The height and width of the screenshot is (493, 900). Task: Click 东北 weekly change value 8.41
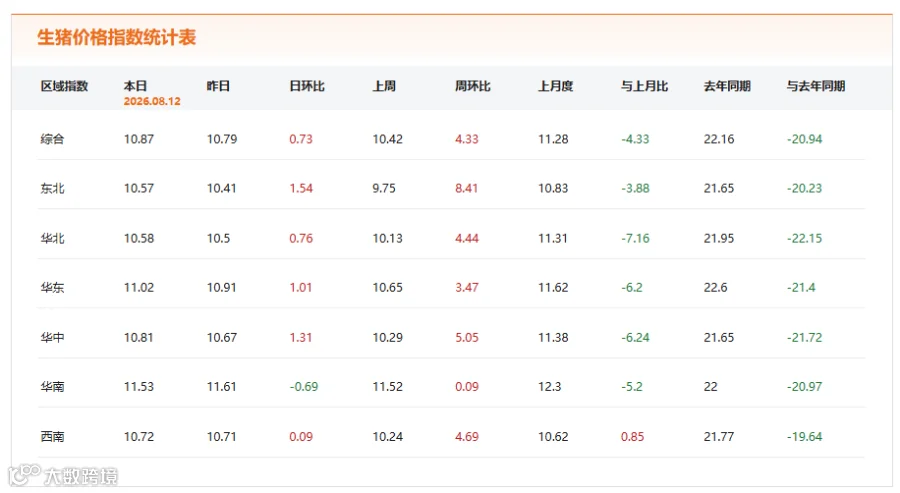pyautogui.click(x=467, y=188)
